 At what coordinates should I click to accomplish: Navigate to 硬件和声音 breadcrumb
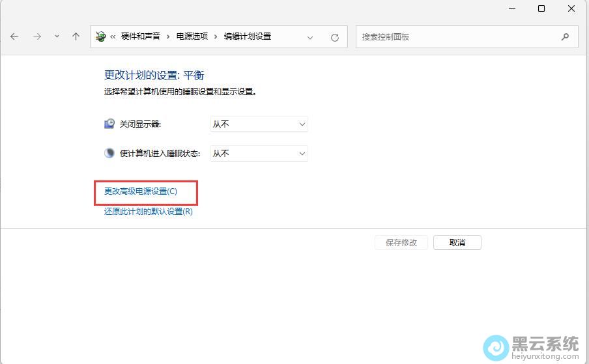coord(140,37)
